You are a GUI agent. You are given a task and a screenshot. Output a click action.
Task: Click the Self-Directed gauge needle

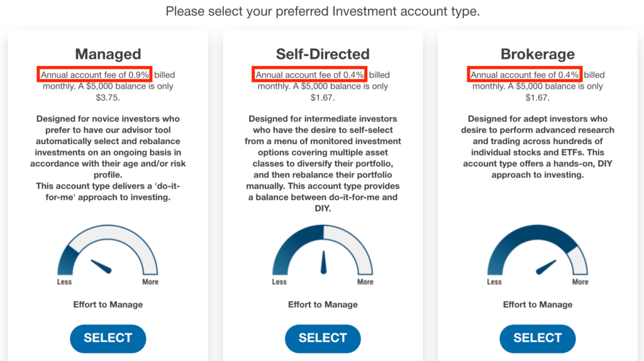tap(324, 262)
